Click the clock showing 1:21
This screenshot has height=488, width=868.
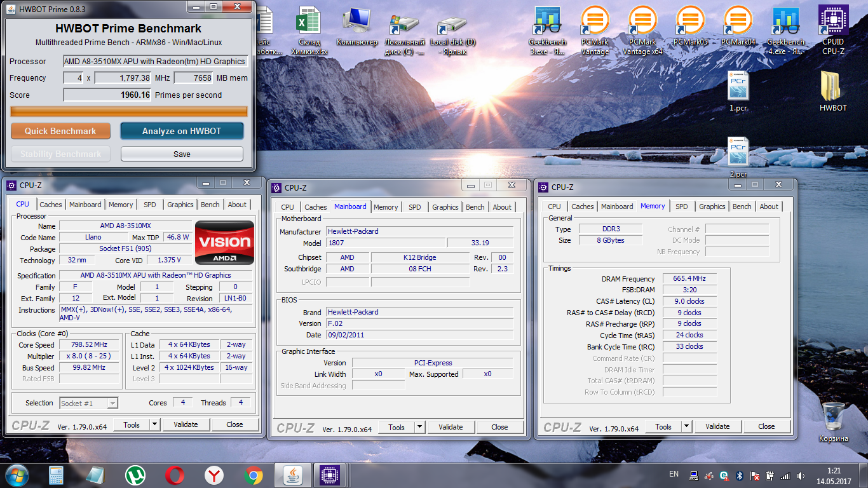[834, 470]
